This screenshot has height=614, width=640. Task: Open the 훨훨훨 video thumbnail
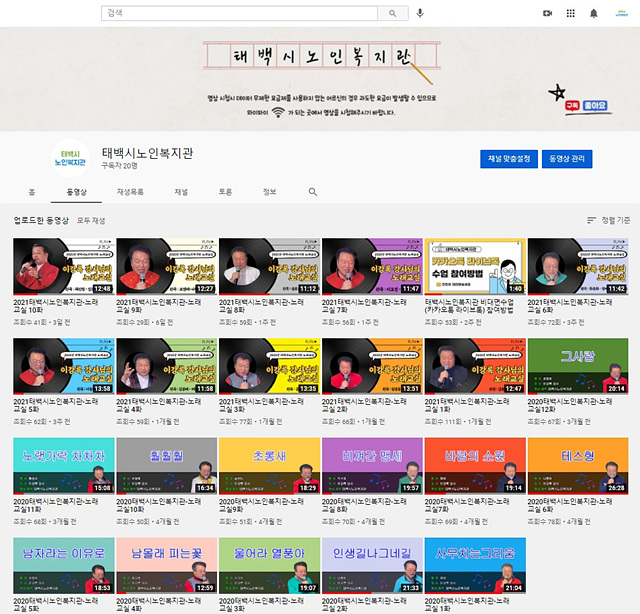coord(167,466)
